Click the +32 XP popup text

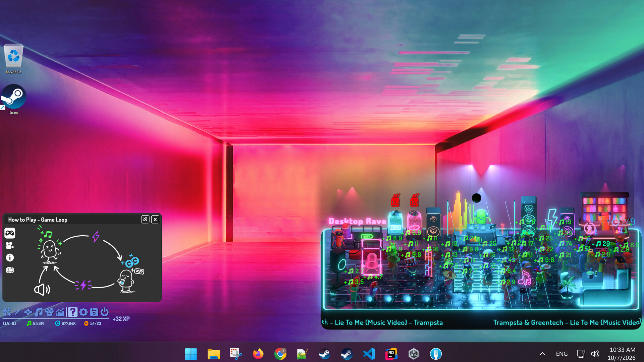click(121, 319)
